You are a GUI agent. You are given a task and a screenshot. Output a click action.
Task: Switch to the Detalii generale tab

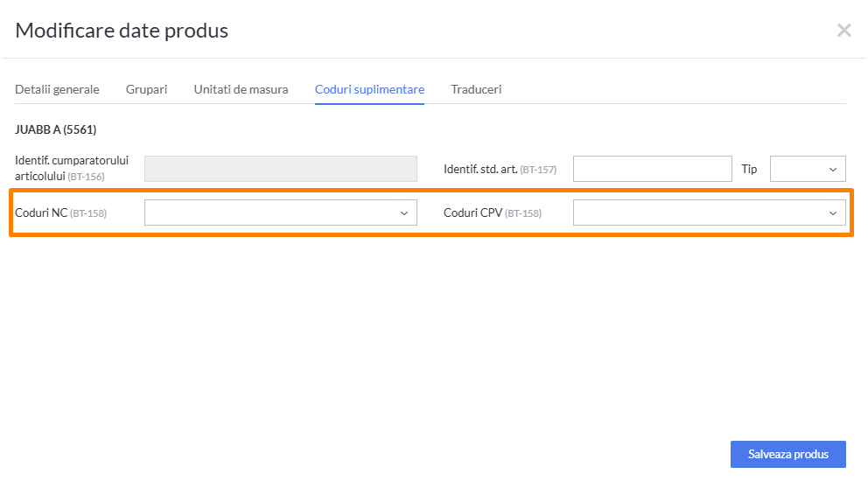point(57,89)
